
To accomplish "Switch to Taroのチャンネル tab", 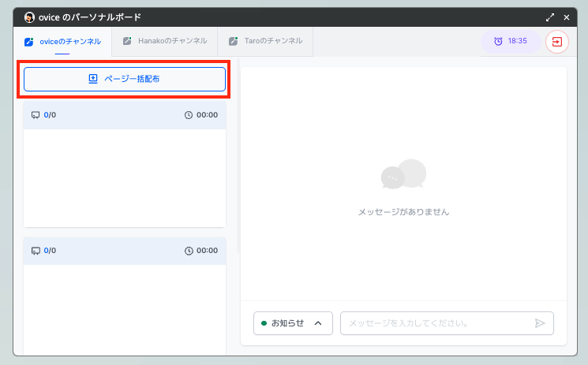I will [265, 41].
